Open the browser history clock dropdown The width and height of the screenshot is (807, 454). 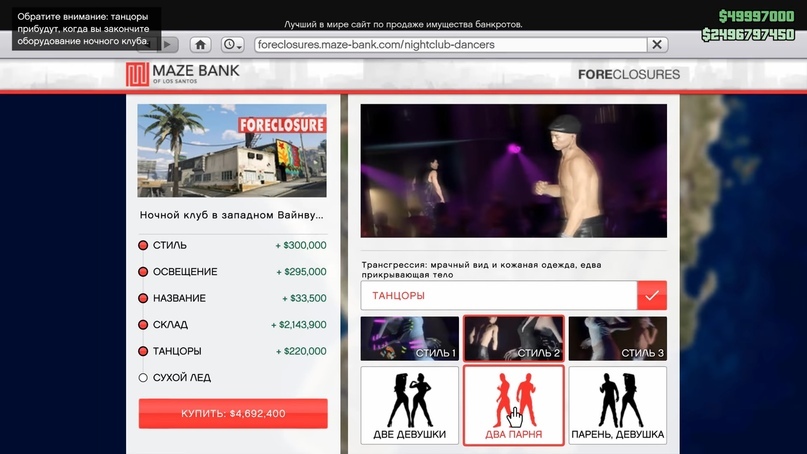(x=232, y=45)
